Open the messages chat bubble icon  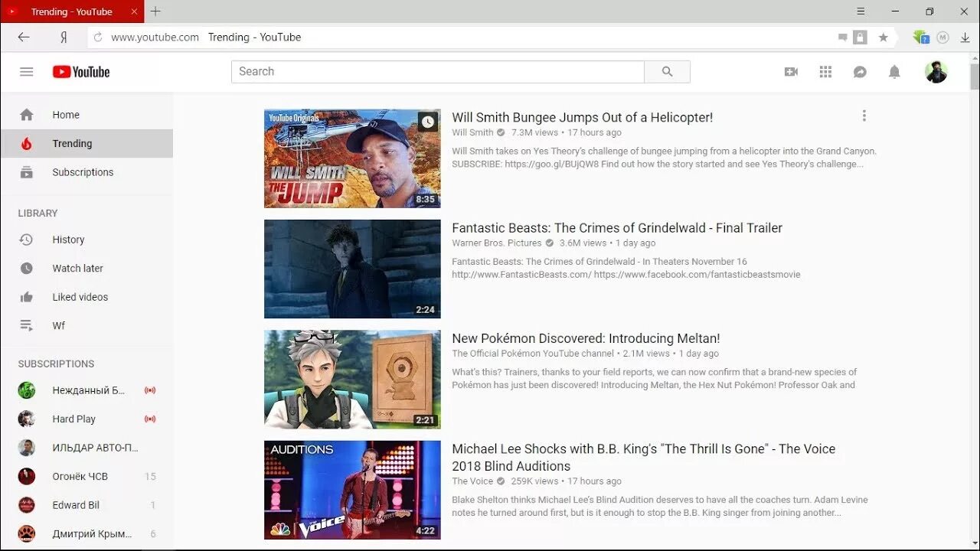(x=860, y=72)
